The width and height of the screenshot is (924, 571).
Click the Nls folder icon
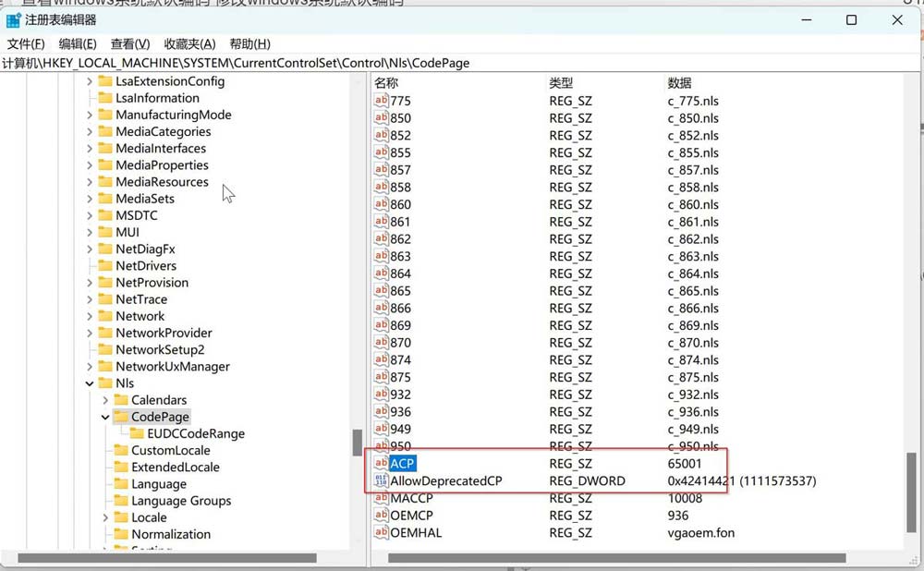pos(104,383)
